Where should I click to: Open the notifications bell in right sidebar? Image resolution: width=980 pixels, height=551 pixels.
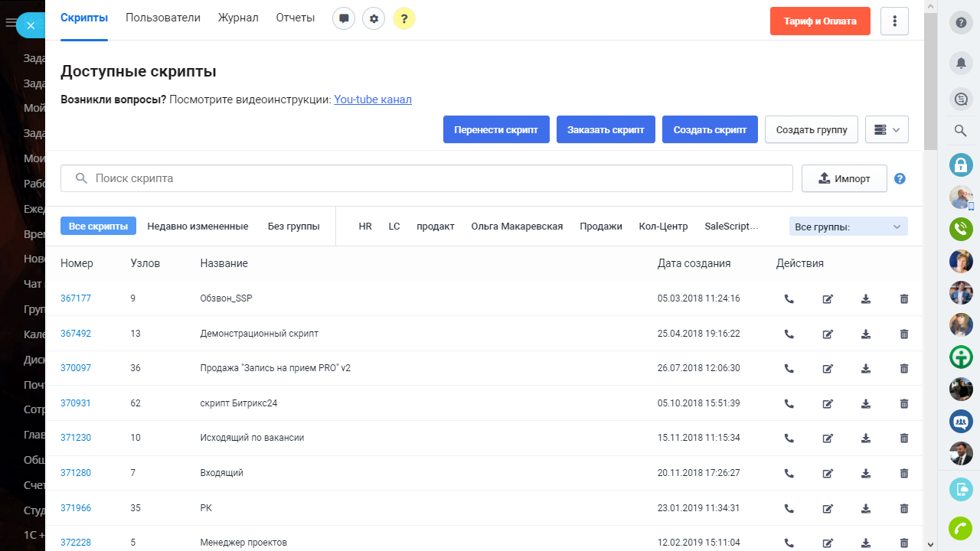click(961, 62)
